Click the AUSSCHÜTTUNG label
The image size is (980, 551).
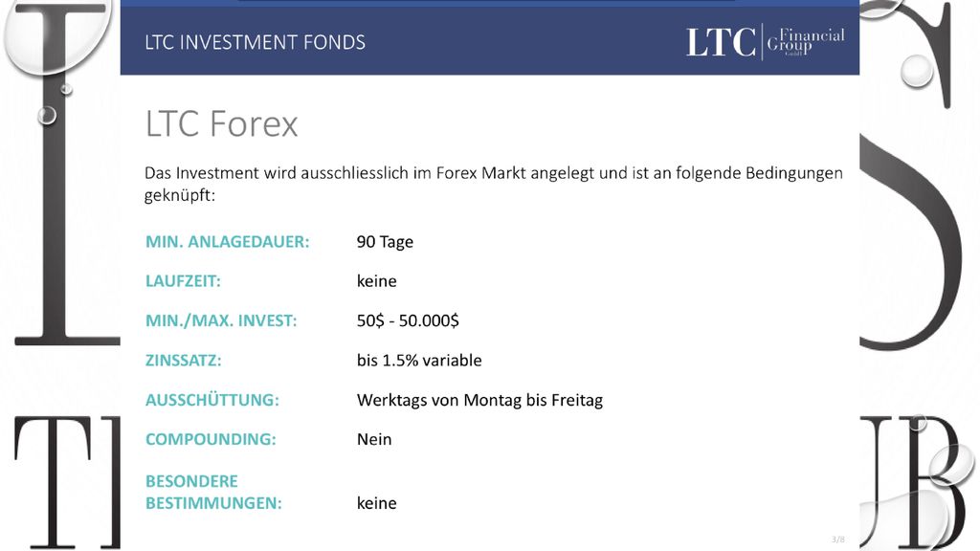(x=212, y=400)
